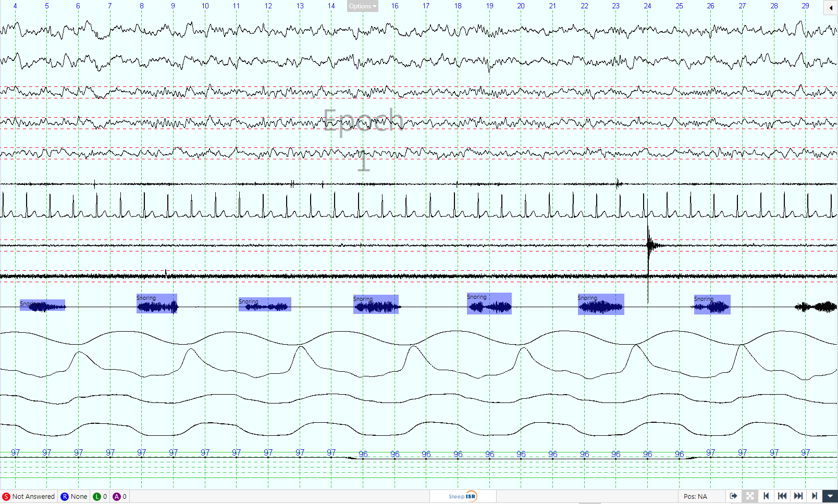Viewport: 838px width, 504px height.
Task: Toggle fullscreen with the expand arrows icon
Action: (750, 496)
